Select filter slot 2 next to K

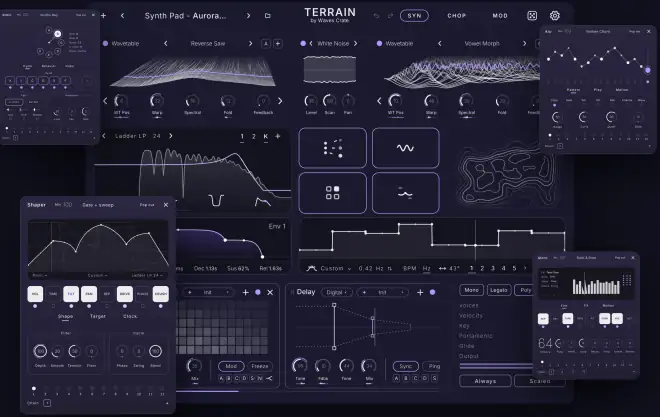pyautogui.click(x=254, y=136)
